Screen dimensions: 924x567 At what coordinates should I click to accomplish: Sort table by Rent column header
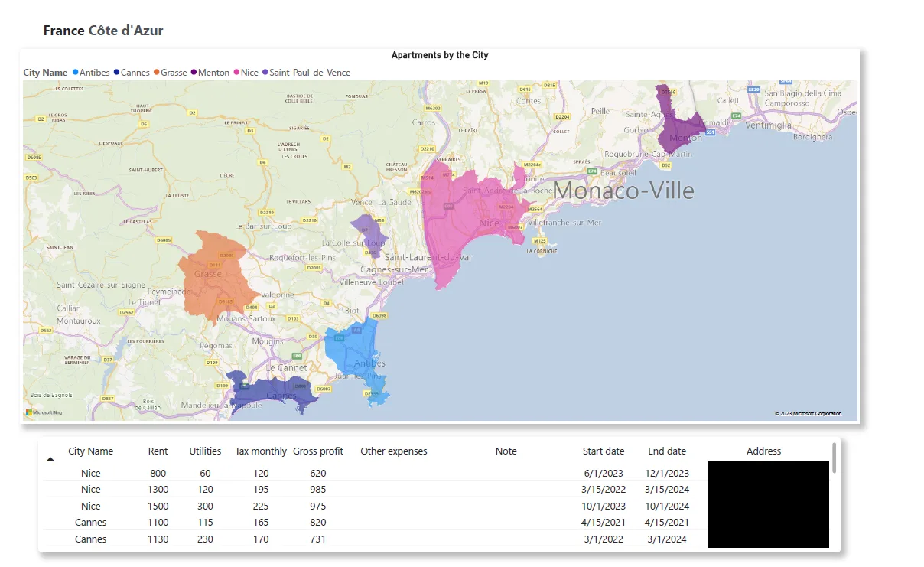[158, 451]
